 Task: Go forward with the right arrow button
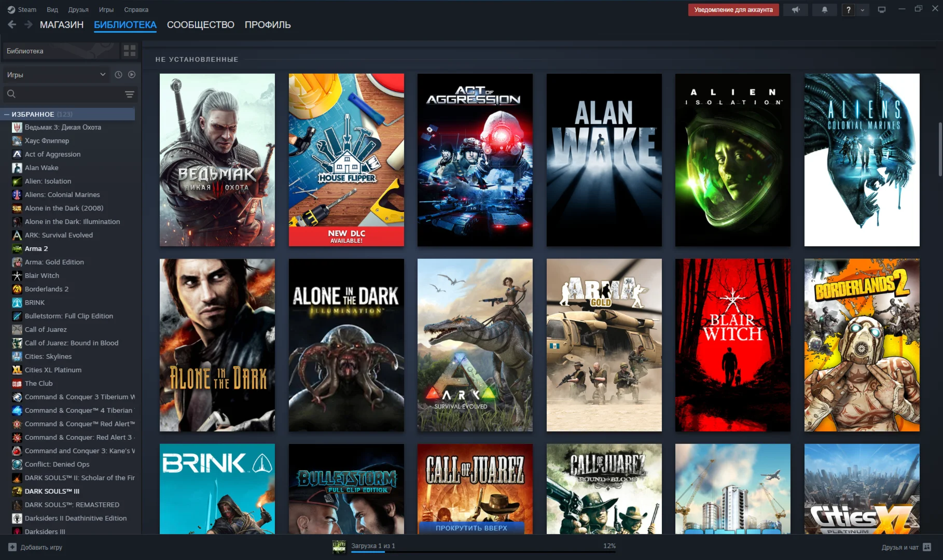[x=29, y=24]
